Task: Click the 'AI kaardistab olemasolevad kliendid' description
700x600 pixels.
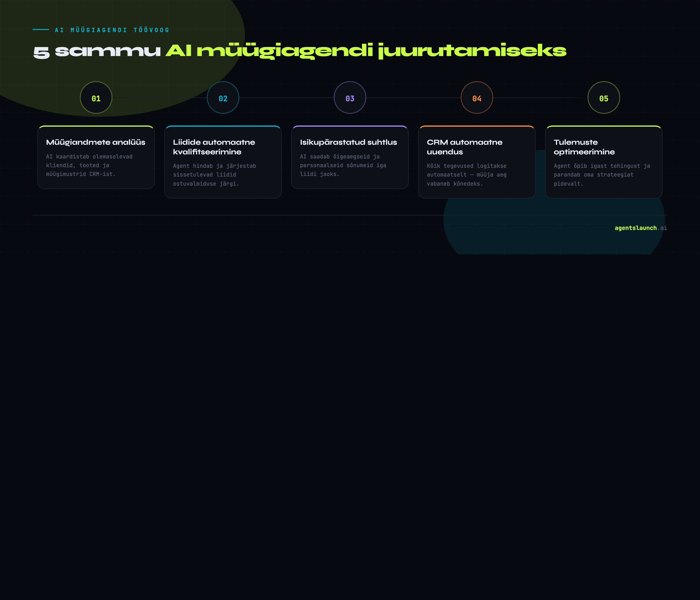Action: (89, 165)
